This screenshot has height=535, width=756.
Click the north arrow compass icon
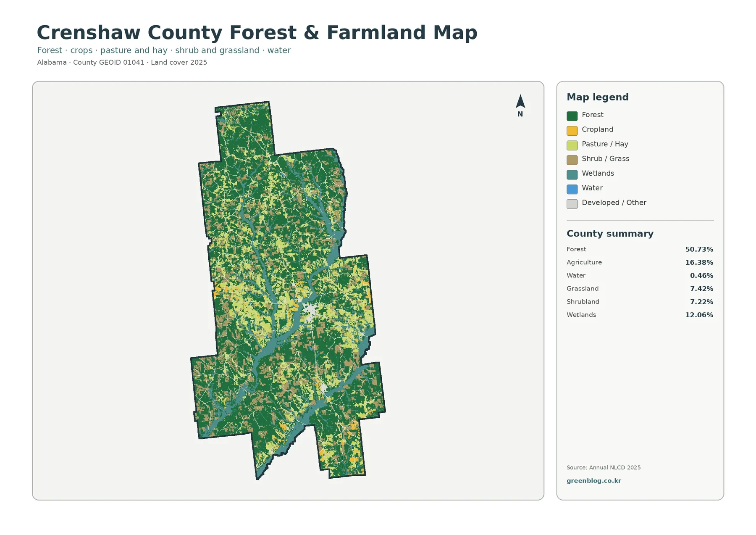click(520, 105)
